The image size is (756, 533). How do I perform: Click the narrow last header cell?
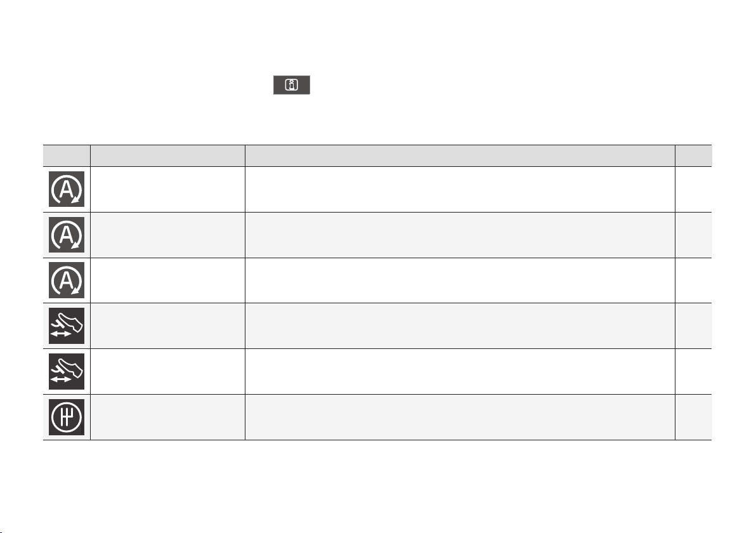[x=693, y=156]
